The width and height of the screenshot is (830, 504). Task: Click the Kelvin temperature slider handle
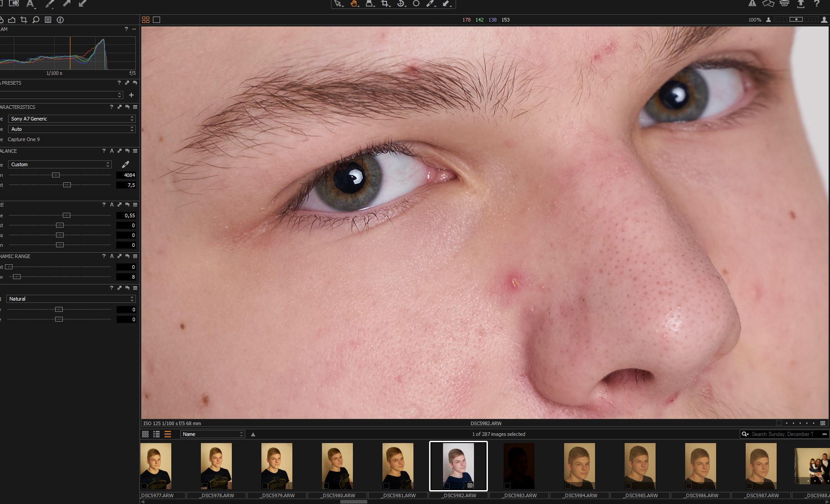click(x=56, y=175)
